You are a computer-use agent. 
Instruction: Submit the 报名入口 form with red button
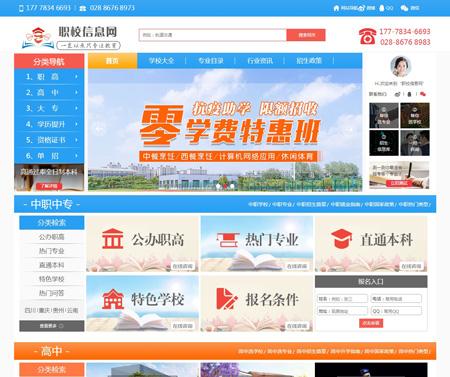click(x=371, y=323)
